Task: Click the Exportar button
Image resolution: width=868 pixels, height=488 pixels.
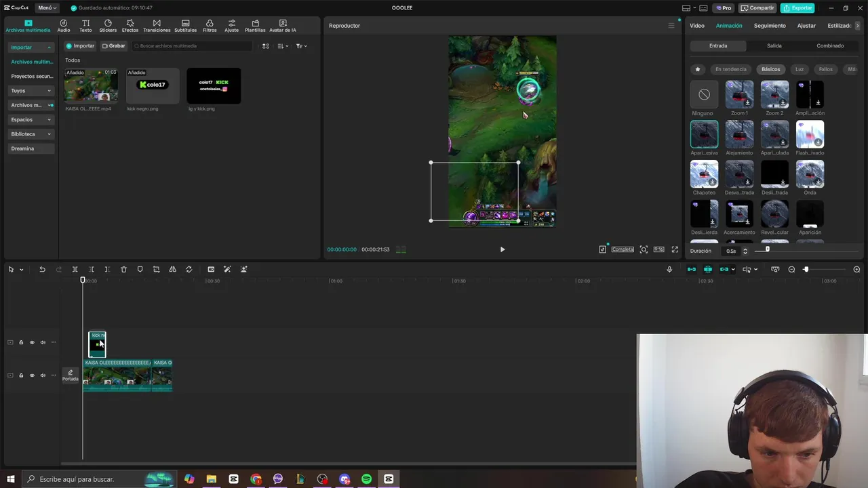Action: (x=797, y=7)
